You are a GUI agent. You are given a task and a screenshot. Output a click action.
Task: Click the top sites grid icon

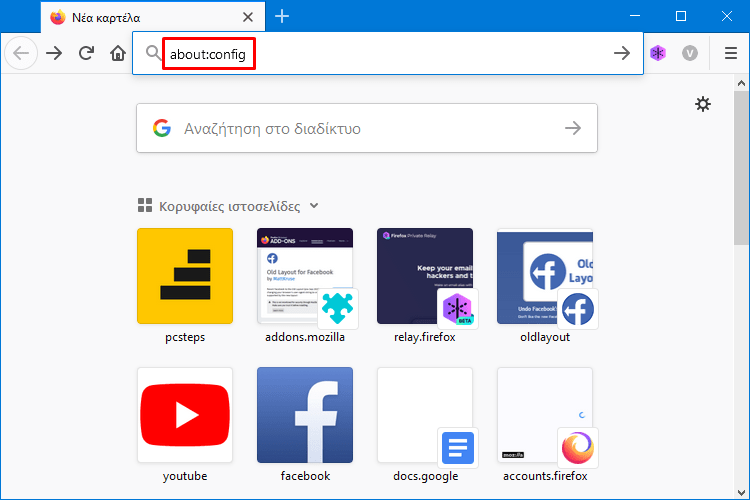[x=145, y=205]
